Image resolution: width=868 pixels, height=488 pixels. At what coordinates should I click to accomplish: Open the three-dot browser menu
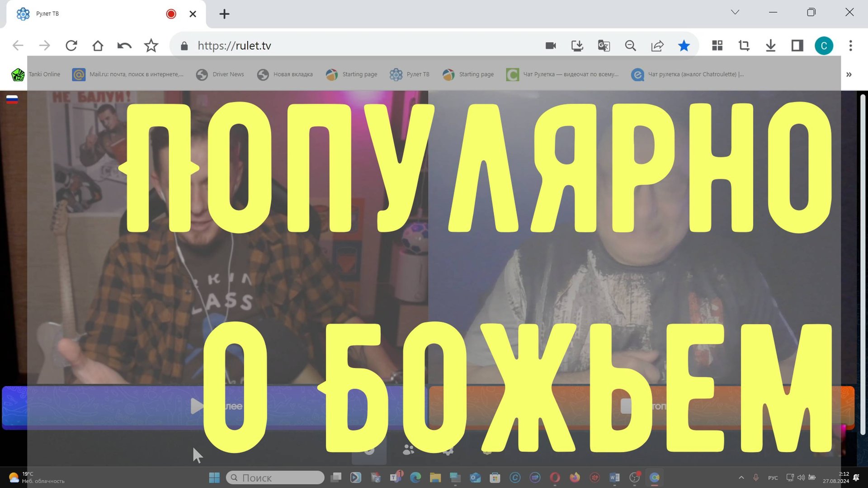(x=851, y=46)
